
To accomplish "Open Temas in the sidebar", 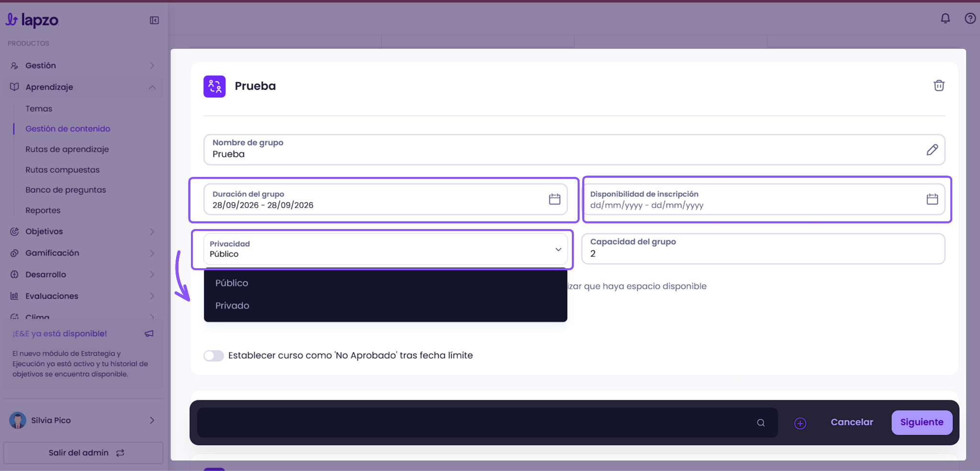I will tap(39, 109).
